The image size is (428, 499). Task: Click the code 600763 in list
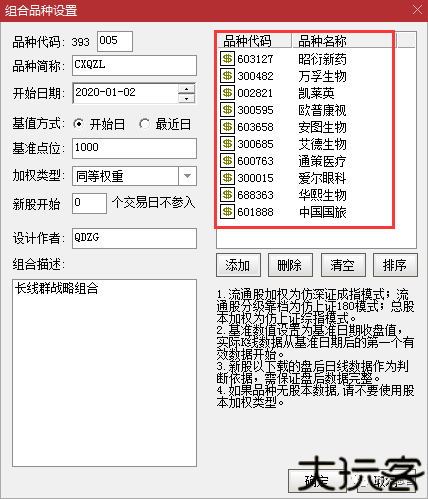tap(255, 161)
